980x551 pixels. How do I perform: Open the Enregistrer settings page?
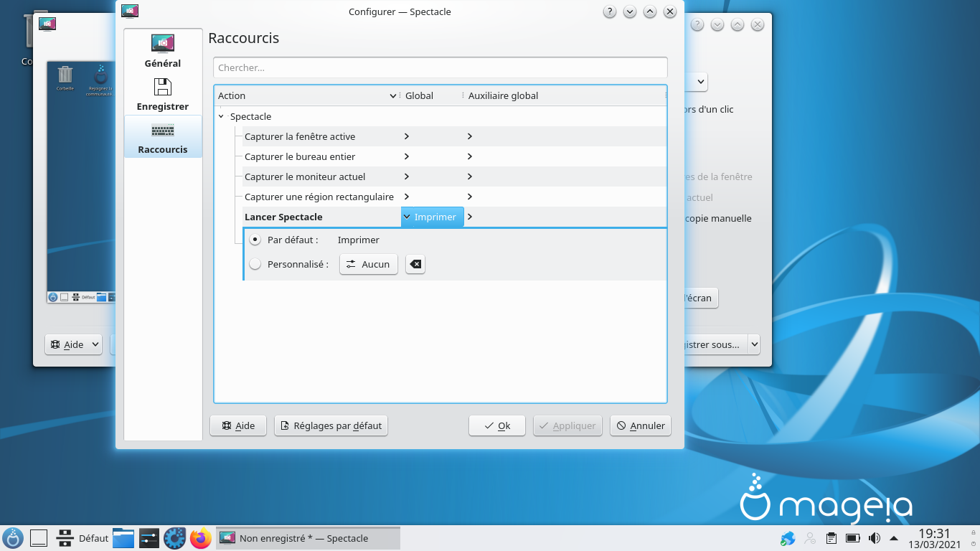[163, 94]
